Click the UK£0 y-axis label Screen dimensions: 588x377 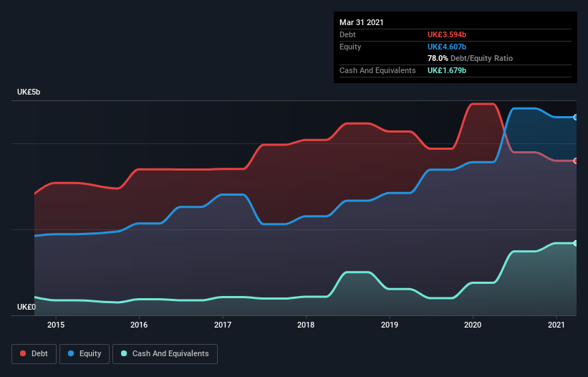(x=26, y=307)
